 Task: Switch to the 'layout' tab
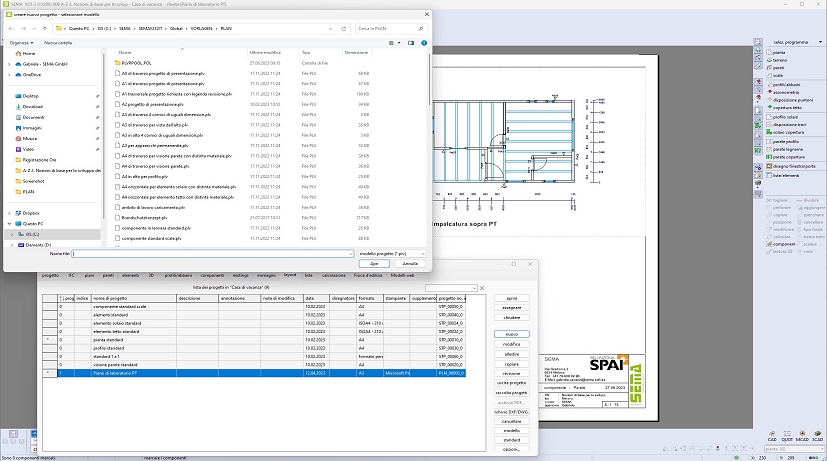pyautogui.click(x=290, y=273)
